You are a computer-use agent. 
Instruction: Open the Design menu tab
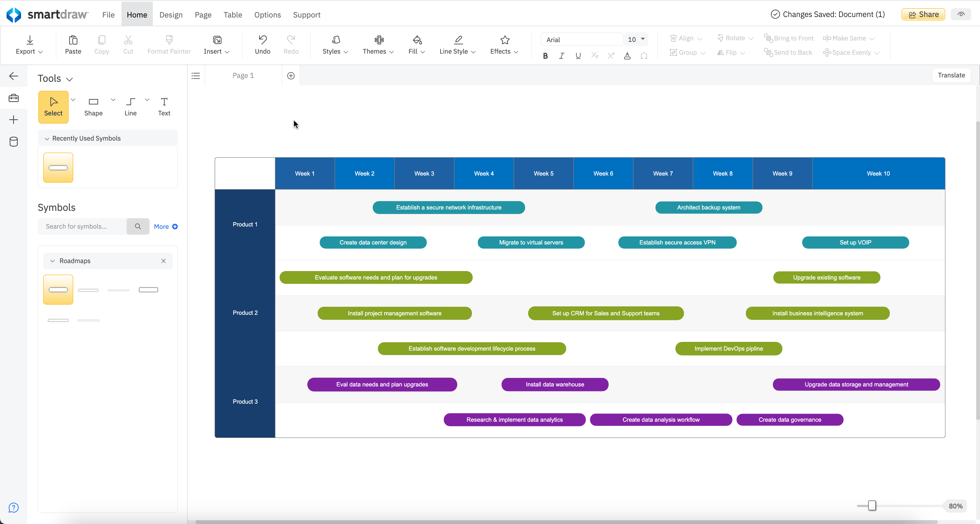(171, 14)
